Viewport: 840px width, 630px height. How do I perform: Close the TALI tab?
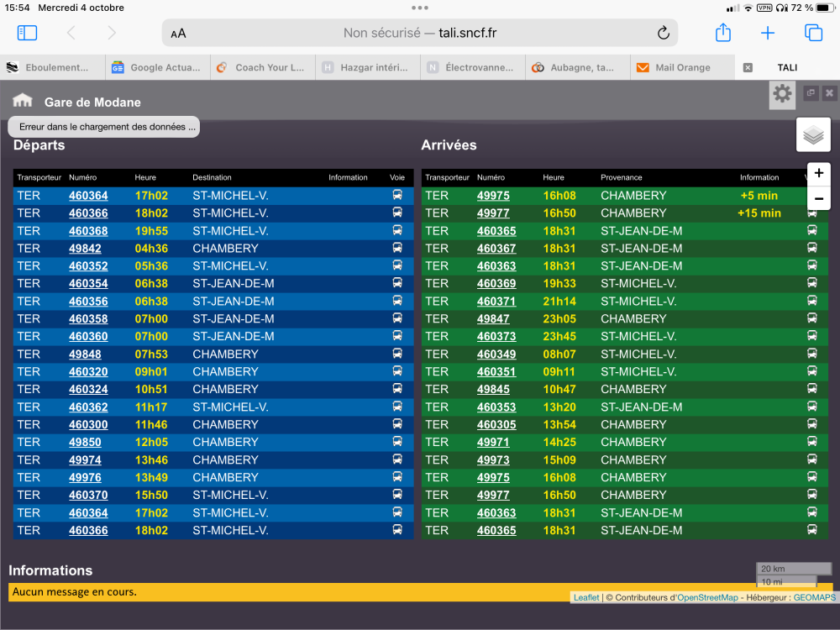748,67
